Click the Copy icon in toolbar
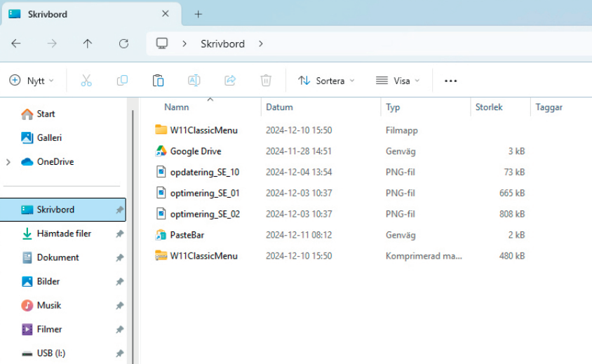 [122, 81]
